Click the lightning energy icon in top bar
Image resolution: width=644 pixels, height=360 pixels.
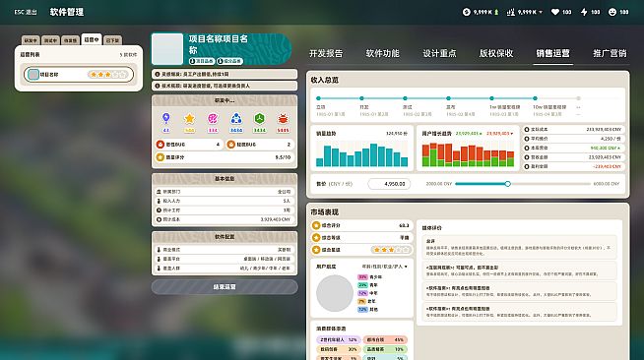click(584, 12)
